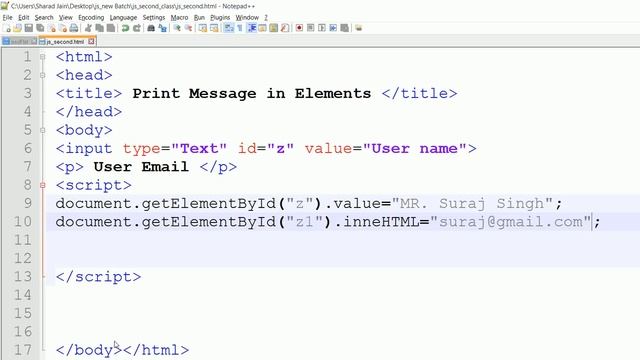The image size is (640, 360).
Task: Click the Zoom In icon
Action: pos(177,28)
